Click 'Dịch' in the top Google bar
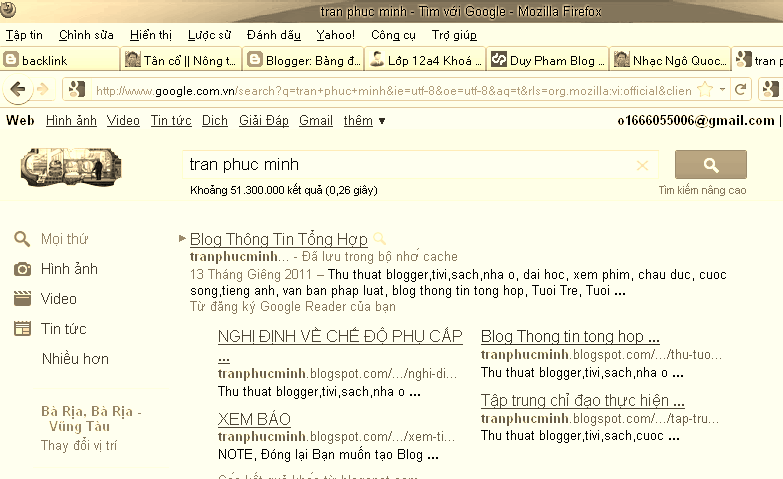The height and width of the screenshot is (479, 783). [215, 120]
